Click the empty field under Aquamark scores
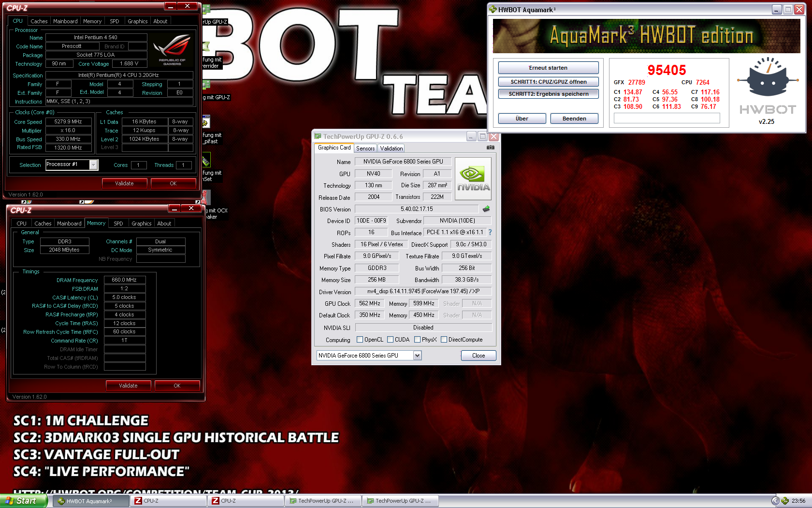812x508 pixels. (667, 118)
